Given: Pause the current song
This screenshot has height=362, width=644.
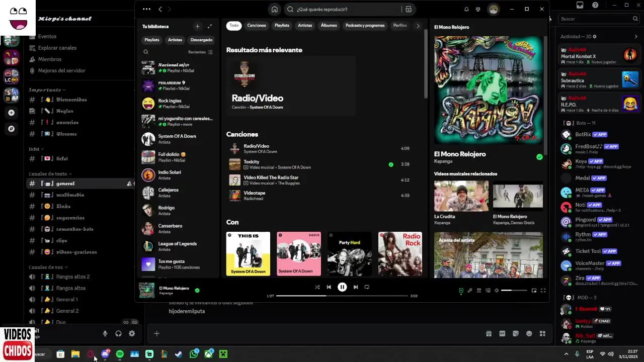Looking at the screenshot, I should pos(342,287).
